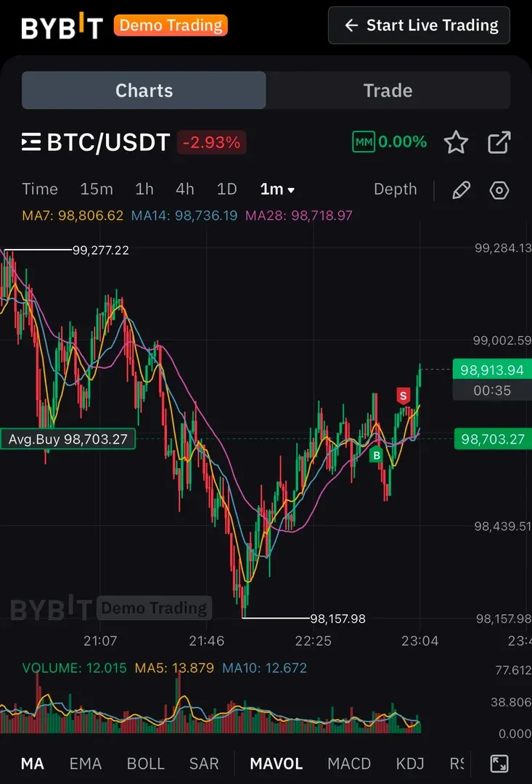
Task: Click the MM margin mode icon
Action: (364, 142)
